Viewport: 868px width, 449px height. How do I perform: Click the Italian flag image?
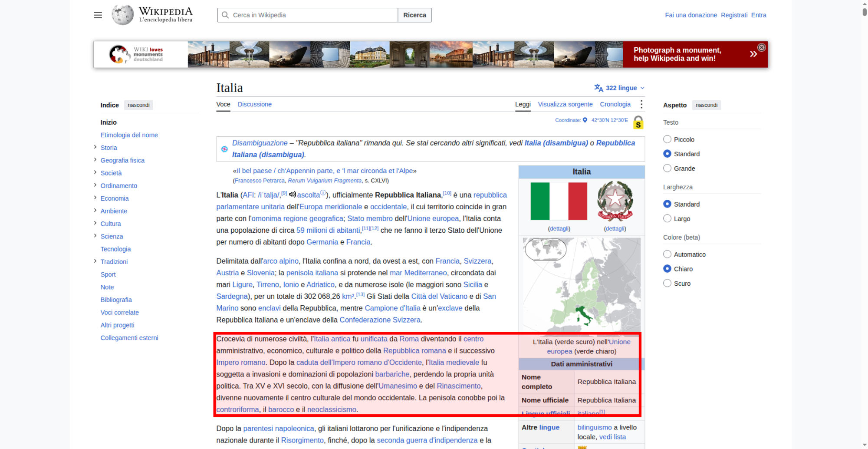tap(559, 201)
